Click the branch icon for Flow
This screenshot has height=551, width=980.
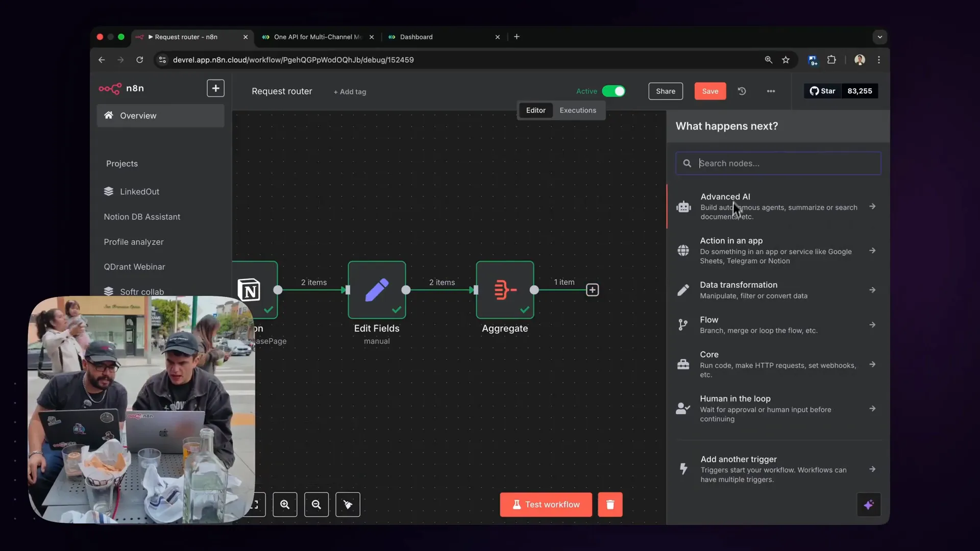coord(683,325)
